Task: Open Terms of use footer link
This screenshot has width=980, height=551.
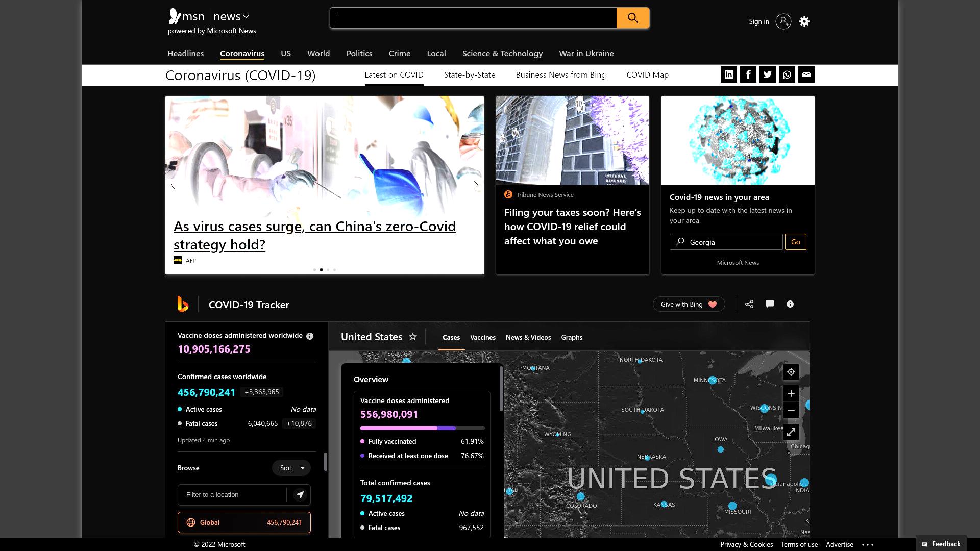Action: pos(799,545)
